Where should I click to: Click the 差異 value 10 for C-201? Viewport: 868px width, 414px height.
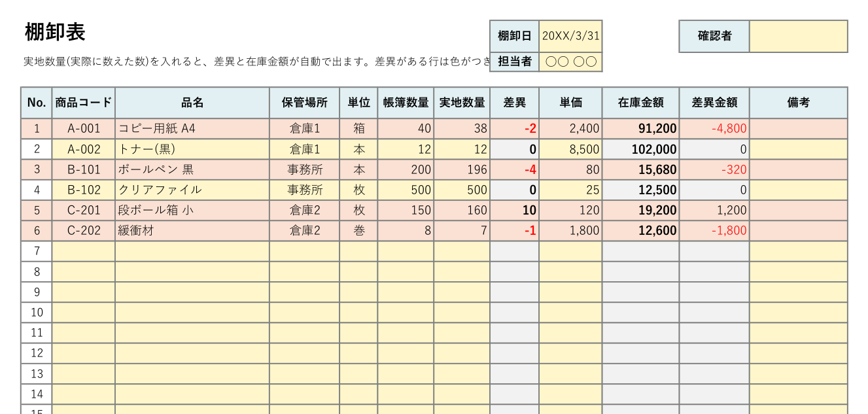point(514,211)
